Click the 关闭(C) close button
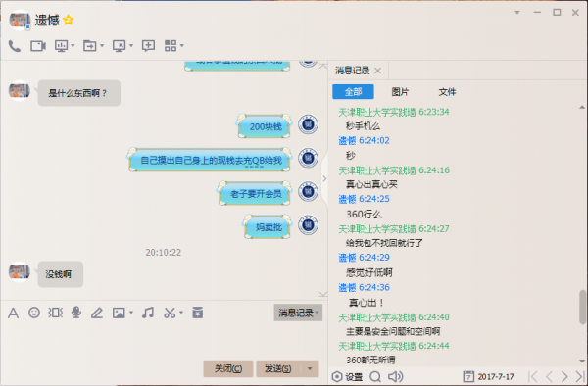588x386 pixels. (x=228, y=368)
